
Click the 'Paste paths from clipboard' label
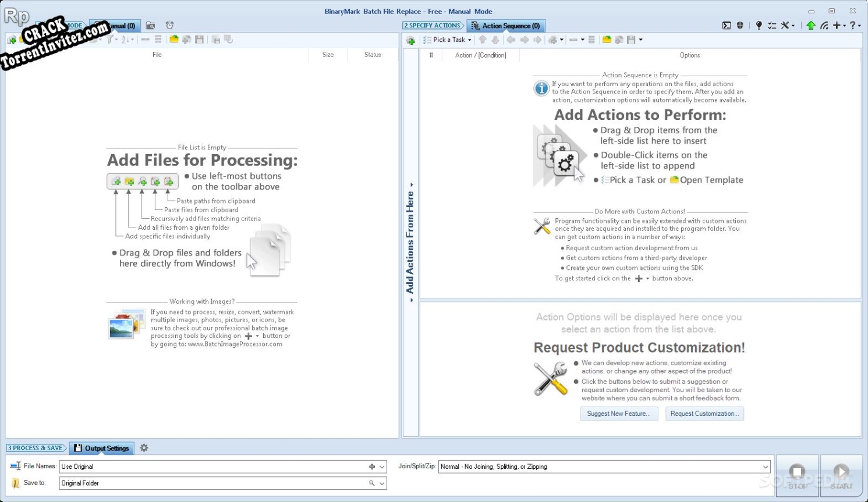(x=216, y=201)
